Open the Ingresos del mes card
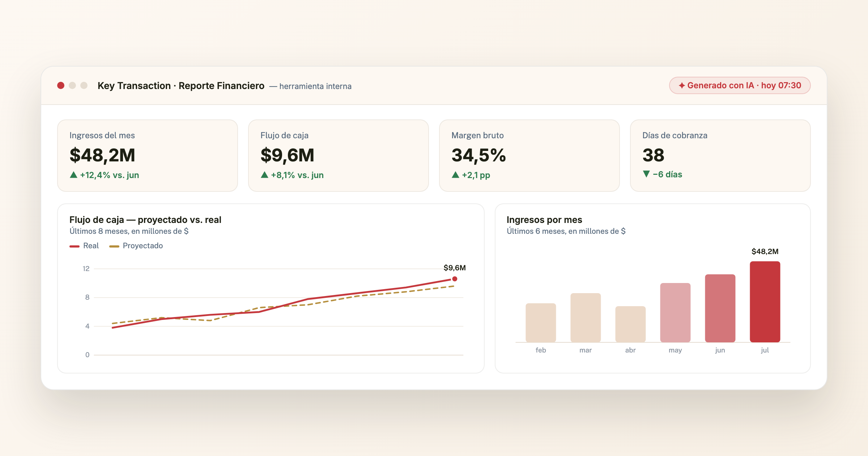 [148, 156]
